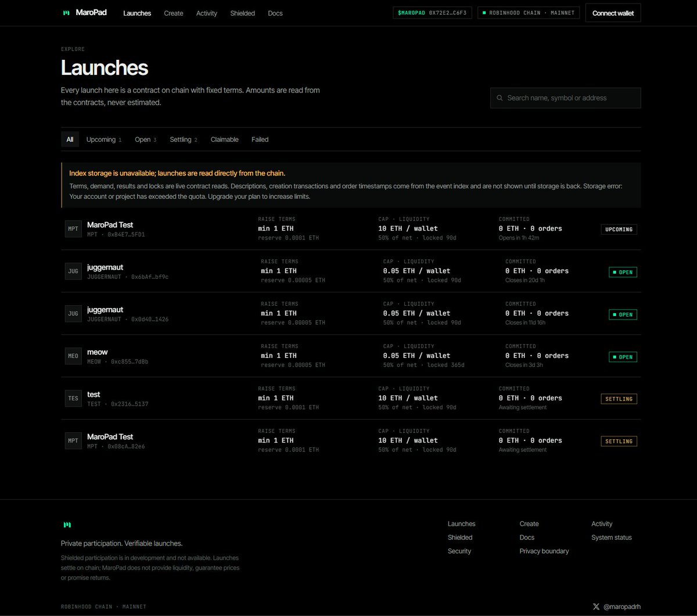697x616 pixels.
Task: Click the UPCOMING status badge
Action: pyautogui.click(x=619, y=230)
